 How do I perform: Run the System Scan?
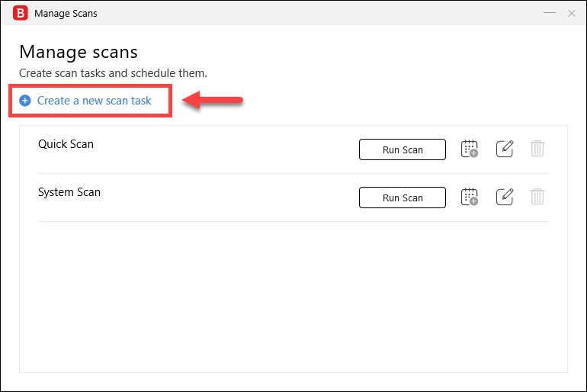point(403,198)
